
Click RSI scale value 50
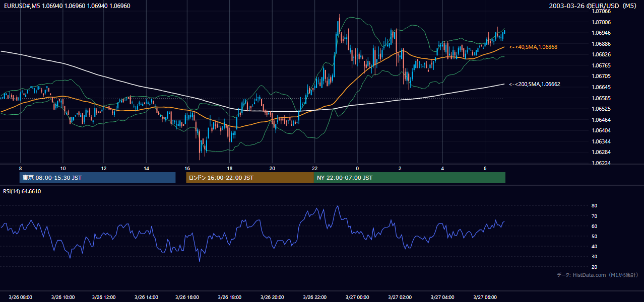594,237
